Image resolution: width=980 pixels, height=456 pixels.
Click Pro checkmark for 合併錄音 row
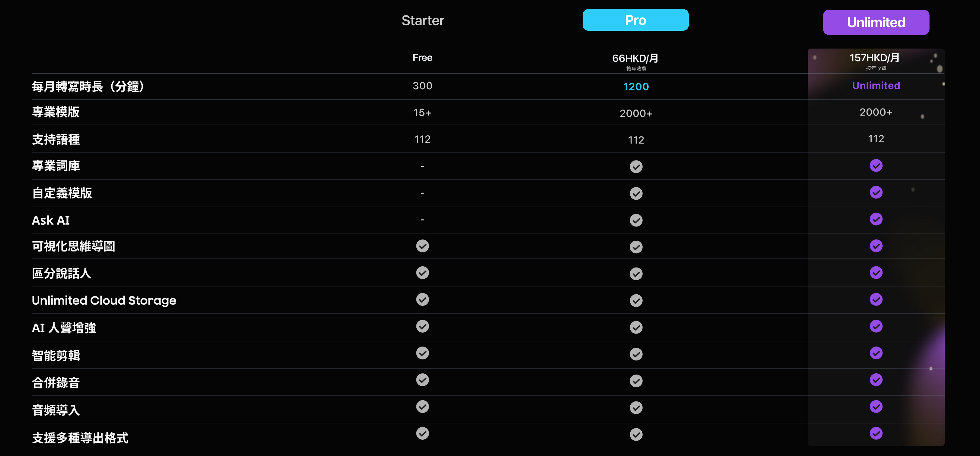click(x=636, y=381)
